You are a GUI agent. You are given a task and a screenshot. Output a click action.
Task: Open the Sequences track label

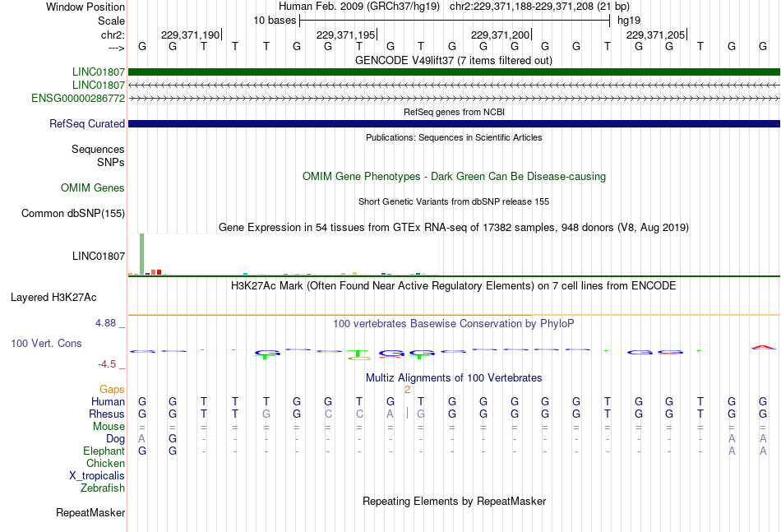[98, 149]
